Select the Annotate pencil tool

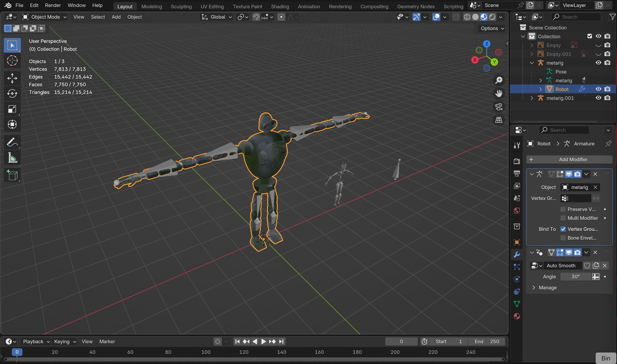pyautogui.click(x=12, y=143)
